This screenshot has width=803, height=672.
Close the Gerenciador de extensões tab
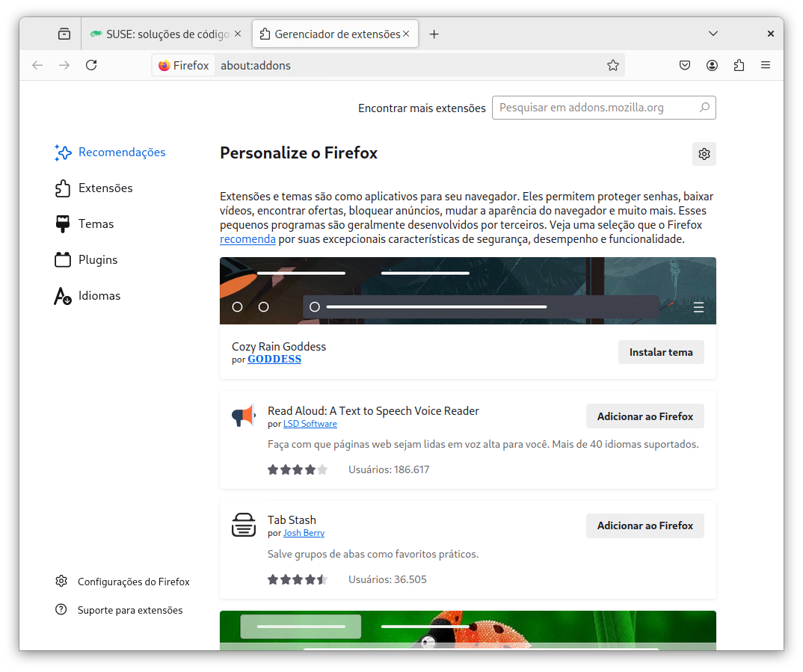coord(406,34)
